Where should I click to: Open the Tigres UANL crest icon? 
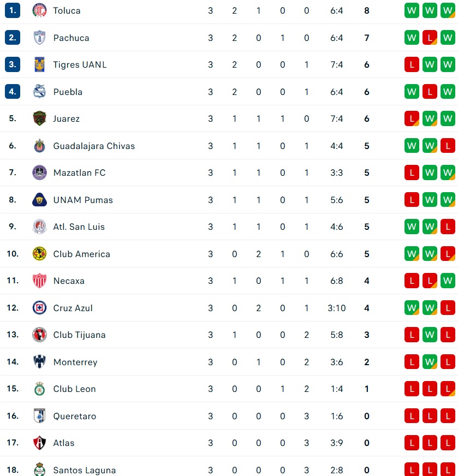coord(39,64)
